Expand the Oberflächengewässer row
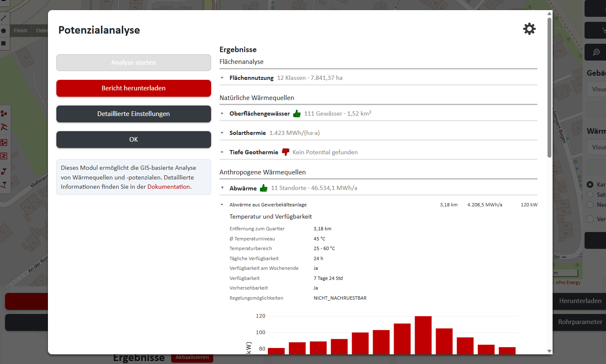This screenshot has width=606, height=364. tap(378, 113)
